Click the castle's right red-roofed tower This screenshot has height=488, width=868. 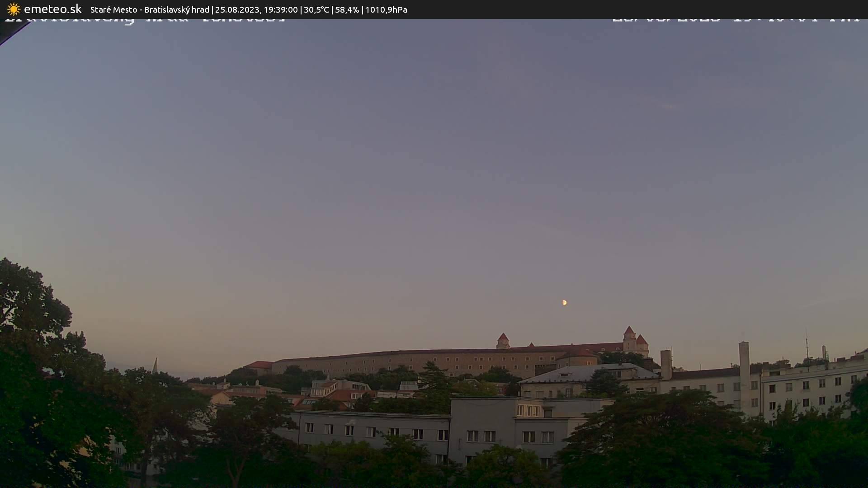(629, 338)
